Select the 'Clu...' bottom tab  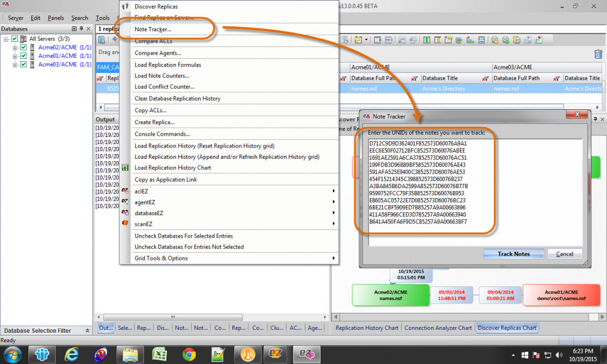tap(276, 328)
